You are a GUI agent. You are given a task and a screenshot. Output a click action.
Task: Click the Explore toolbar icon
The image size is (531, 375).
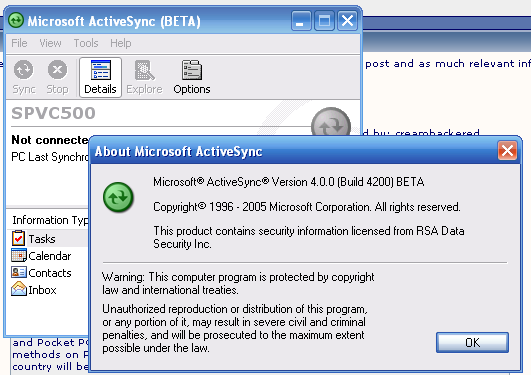(x=144, y=77)
